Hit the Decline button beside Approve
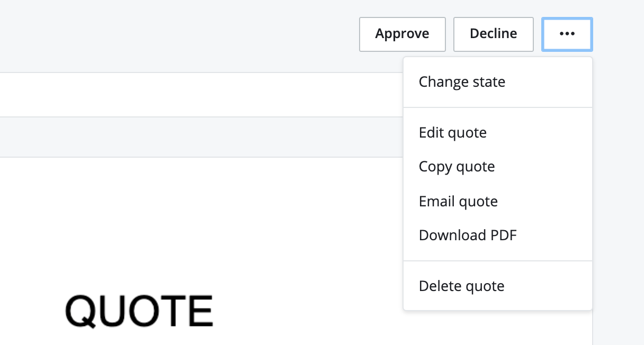Viewport: 644px width, 345px height. click(x=493, y=34)
